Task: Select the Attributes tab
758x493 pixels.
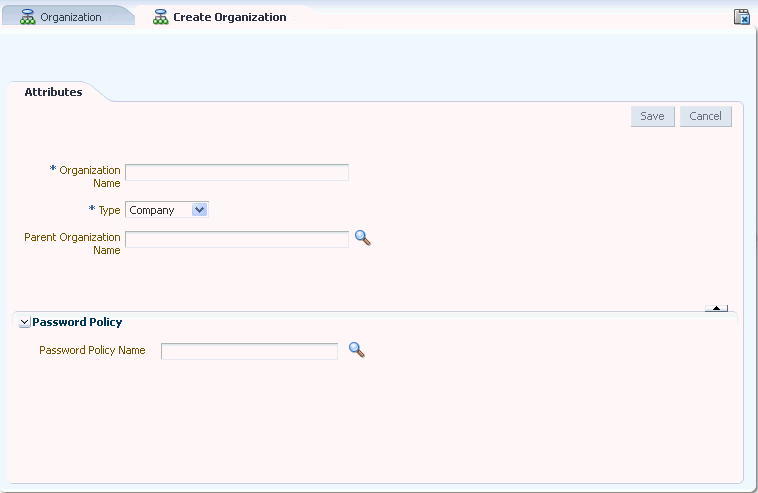Action: point(53,92)
